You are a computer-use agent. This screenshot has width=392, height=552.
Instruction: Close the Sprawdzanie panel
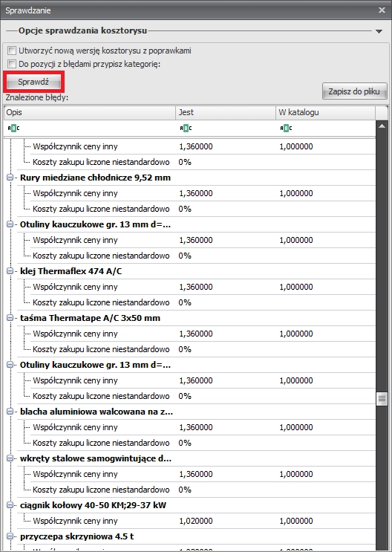(x=382, y=10)
